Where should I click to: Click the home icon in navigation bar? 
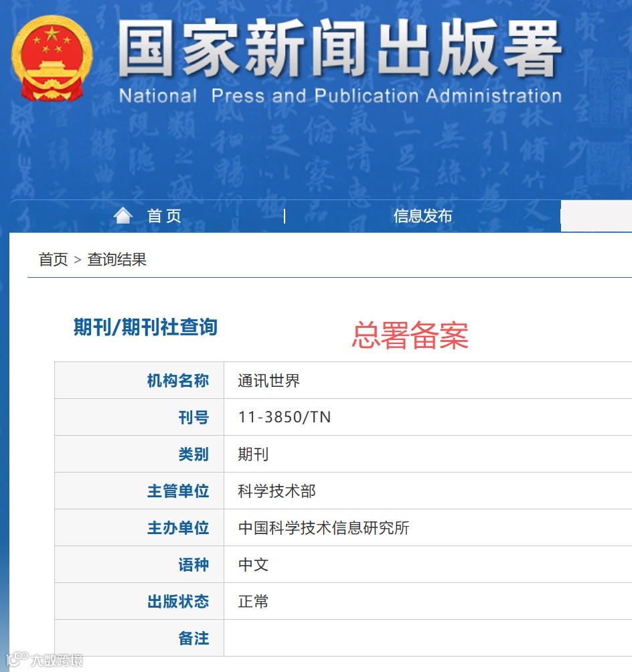[123, 216]
